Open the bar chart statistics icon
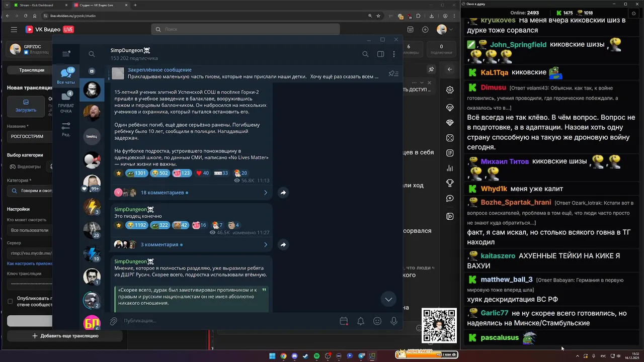The height and width of the screenshot is (362, 644). 450,168
